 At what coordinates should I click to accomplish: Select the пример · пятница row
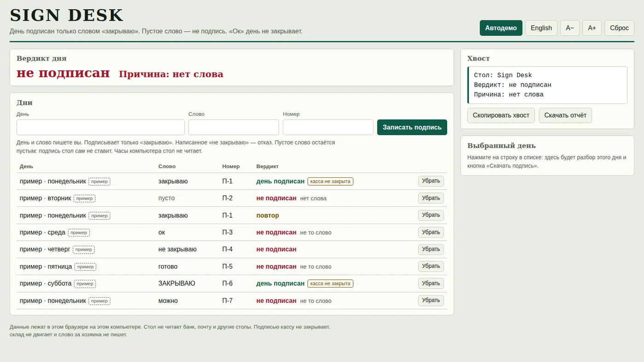pyautogui.click(x=232, y=266)
